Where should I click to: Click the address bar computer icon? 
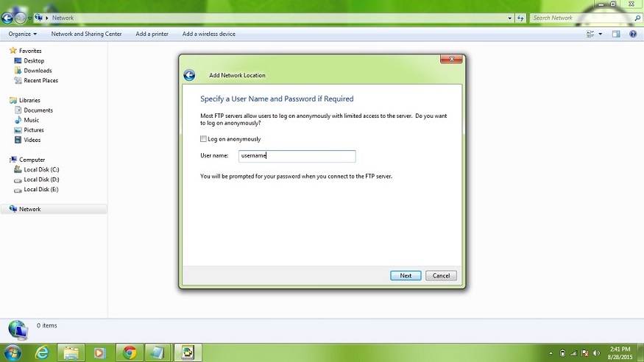click(x=38, y=18)
